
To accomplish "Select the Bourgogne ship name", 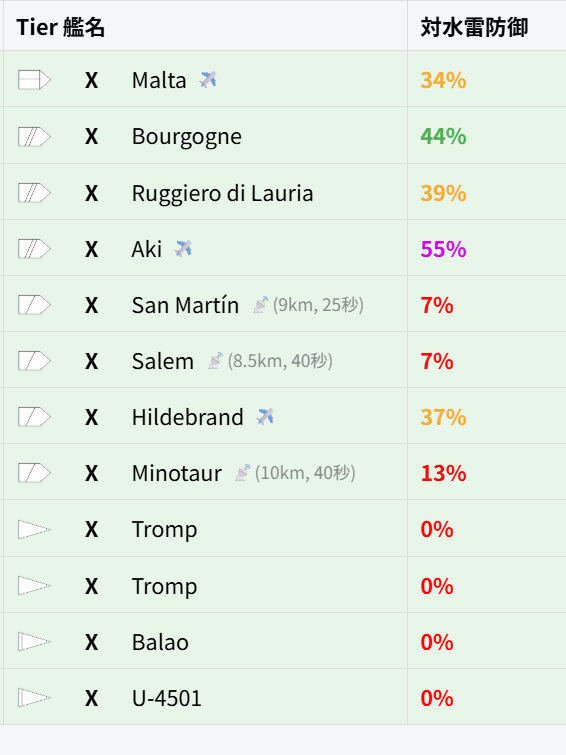I will [x=187, y=137].
